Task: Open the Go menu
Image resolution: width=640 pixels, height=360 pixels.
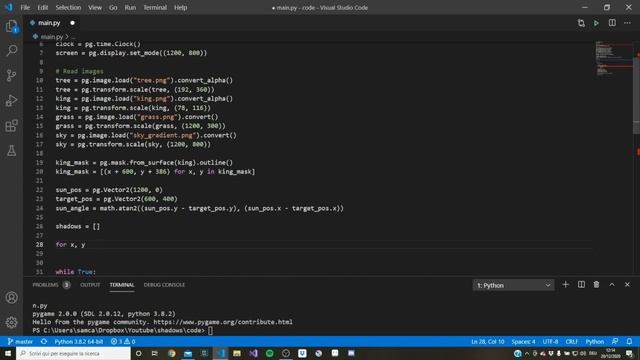Action: click(x=113, y=7)
